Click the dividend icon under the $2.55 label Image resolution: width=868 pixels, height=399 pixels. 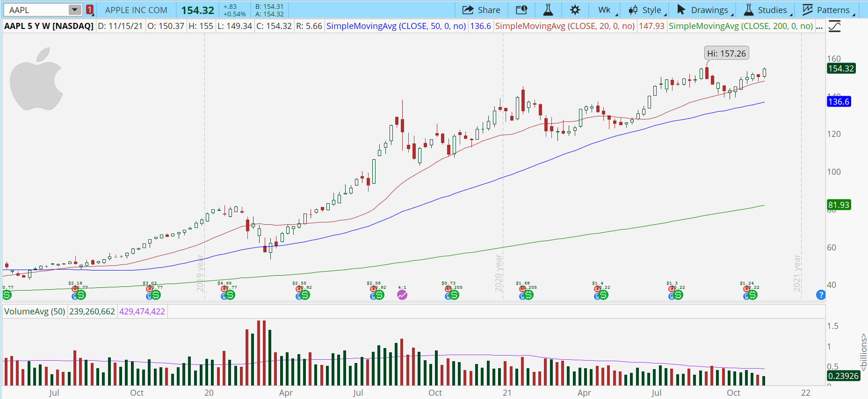[x=305, y=295]
